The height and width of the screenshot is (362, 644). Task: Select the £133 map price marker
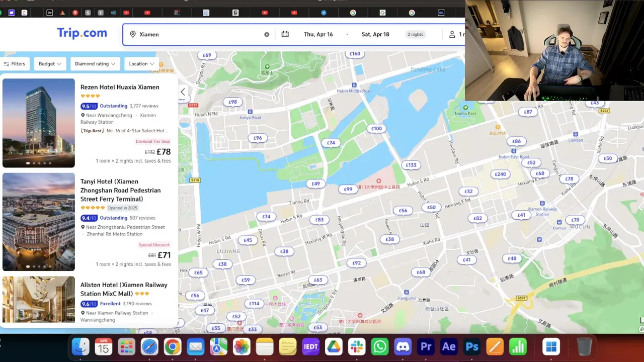point(411,165)
